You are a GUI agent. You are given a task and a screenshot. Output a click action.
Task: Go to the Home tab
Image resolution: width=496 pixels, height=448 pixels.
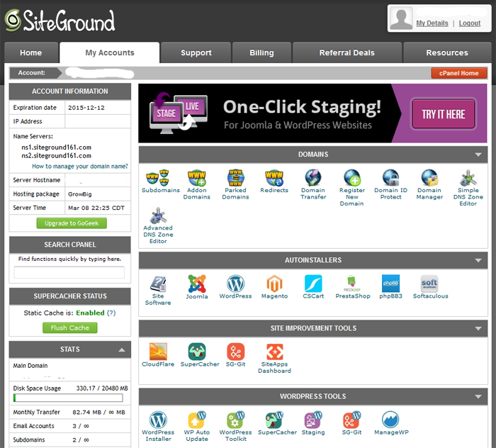(x=31, y=52)
